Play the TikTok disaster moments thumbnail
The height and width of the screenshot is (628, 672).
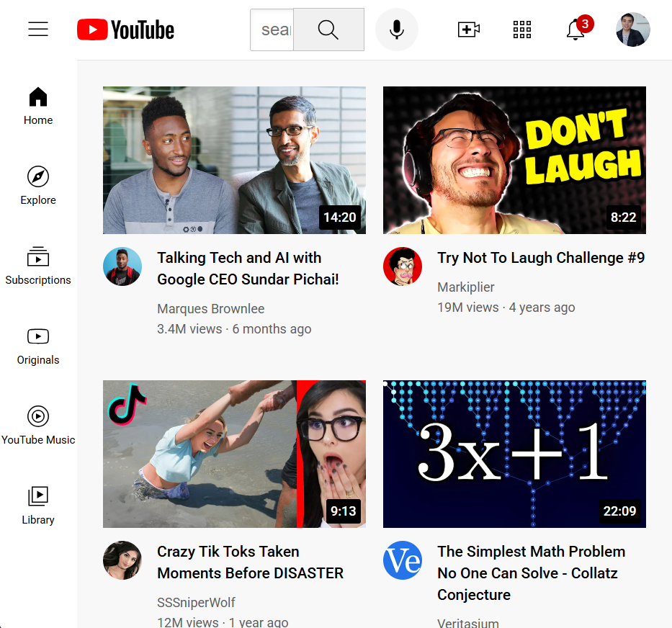point(234,454)
